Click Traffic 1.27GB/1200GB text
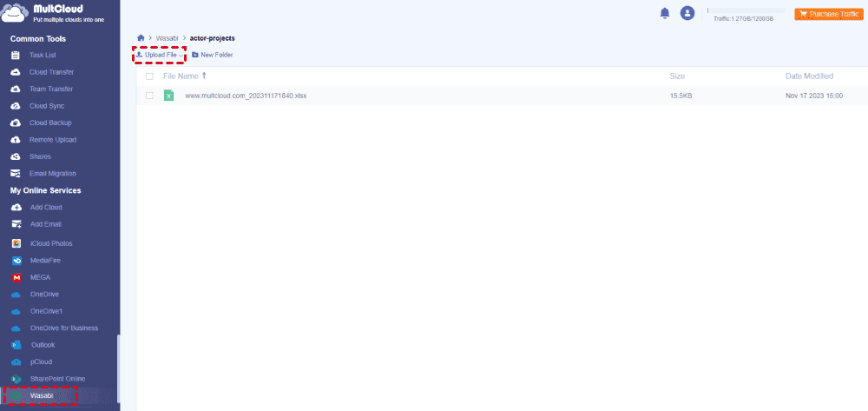 tap(744, 19)
